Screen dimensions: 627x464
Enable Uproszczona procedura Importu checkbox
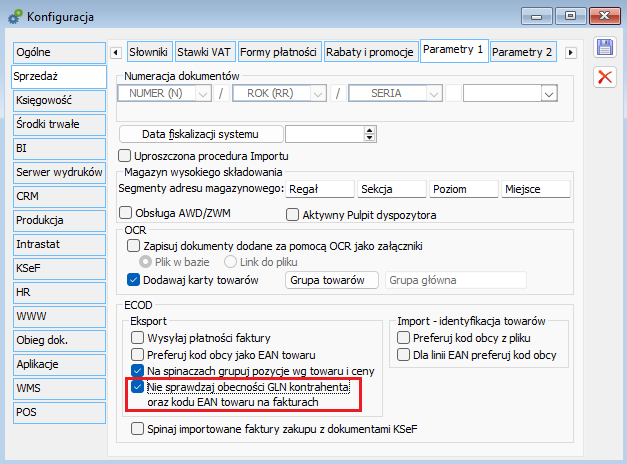click(125, 156)
